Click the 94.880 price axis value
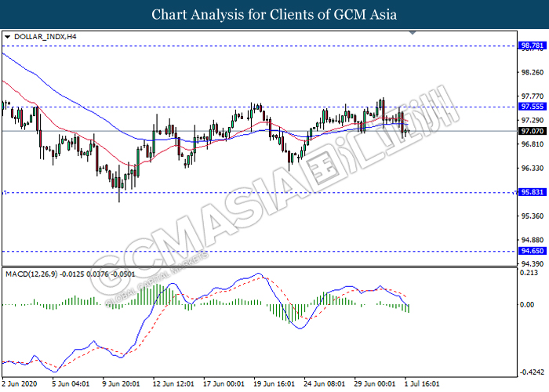 533,240
